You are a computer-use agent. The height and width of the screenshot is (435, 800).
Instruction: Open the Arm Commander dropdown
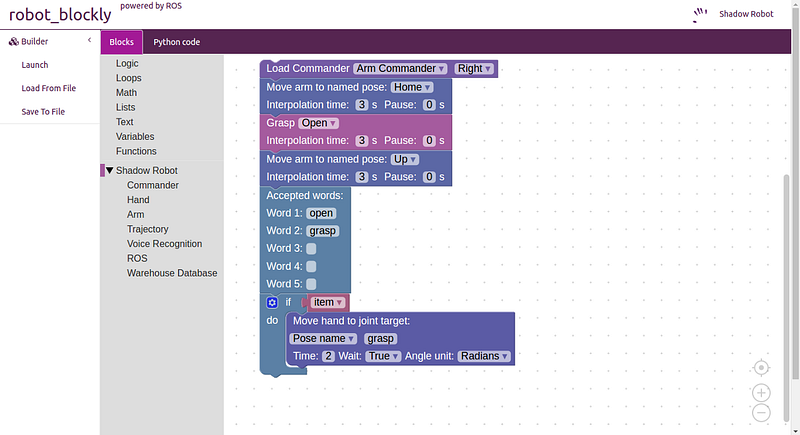coord(401,68)
